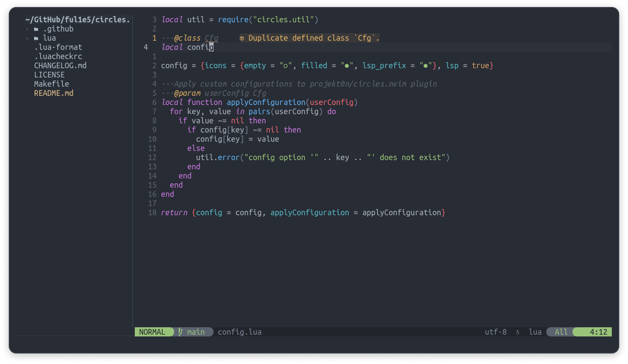The height and width of the screenshot is (364, 628).
Task: Click the duplicate class diagnostic icon
Action: (241, 38)
